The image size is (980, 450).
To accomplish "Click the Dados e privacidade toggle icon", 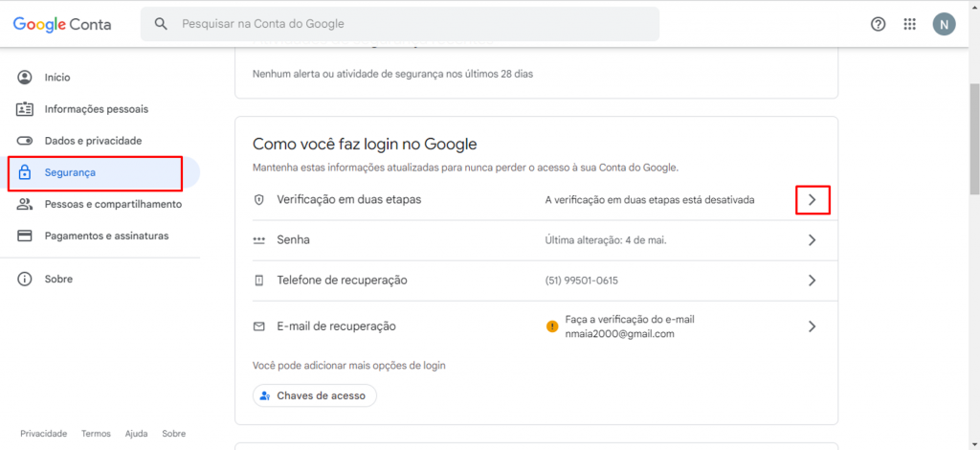I will click(24, 142).
